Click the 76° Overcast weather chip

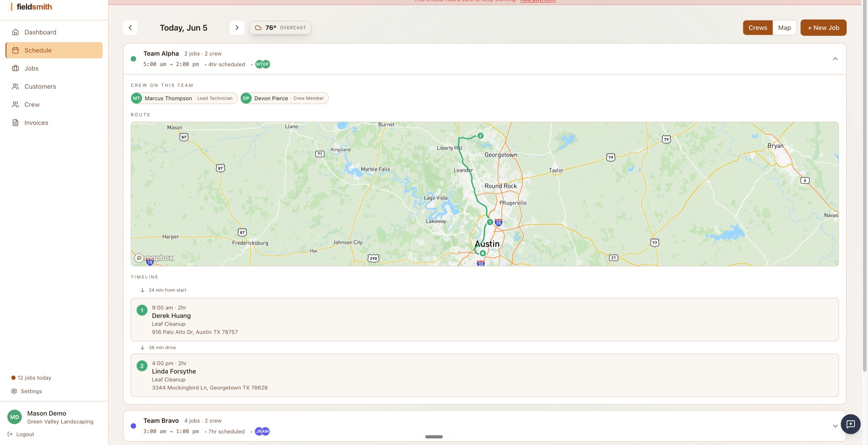pos(280,28)
